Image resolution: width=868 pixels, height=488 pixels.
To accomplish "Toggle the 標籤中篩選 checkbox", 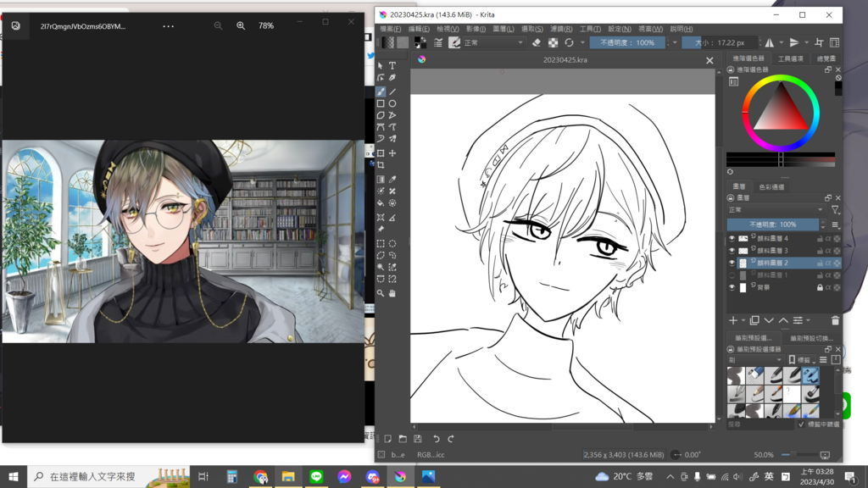I will coord(801,424).
